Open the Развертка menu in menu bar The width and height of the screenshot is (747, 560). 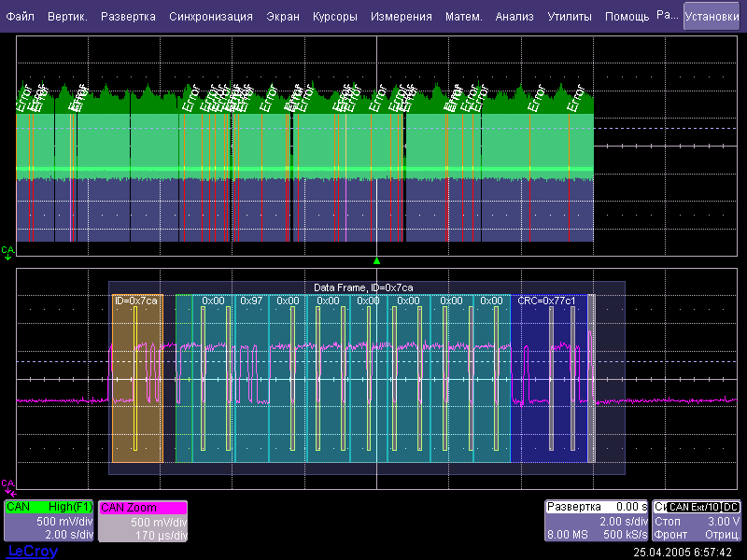click(x=129, y=17)
